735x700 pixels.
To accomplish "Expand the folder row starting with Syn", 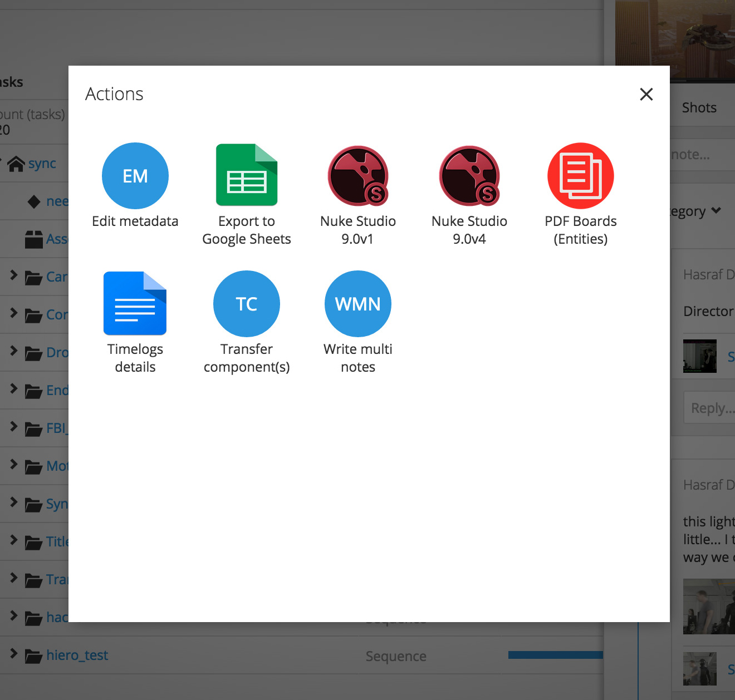I will 14,502.
